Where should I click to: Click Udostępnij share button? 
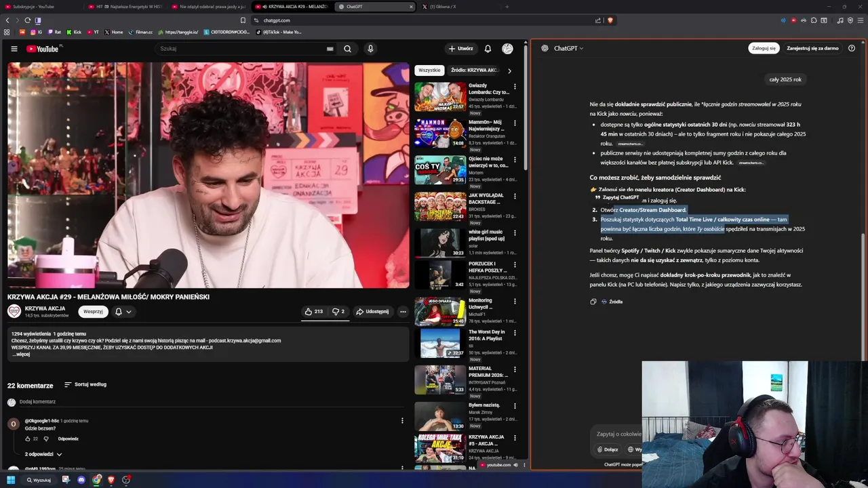click(372, 312)
